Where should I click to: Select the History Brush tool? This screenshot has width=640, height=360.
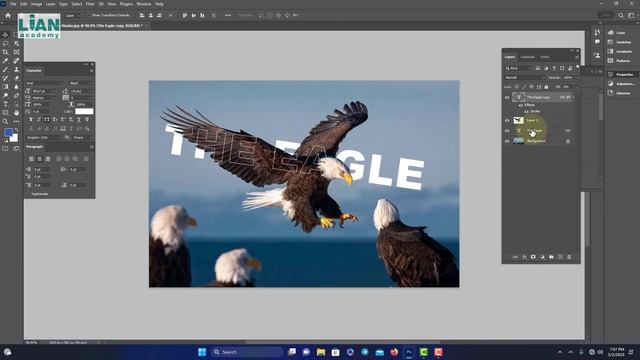[5, 78]
